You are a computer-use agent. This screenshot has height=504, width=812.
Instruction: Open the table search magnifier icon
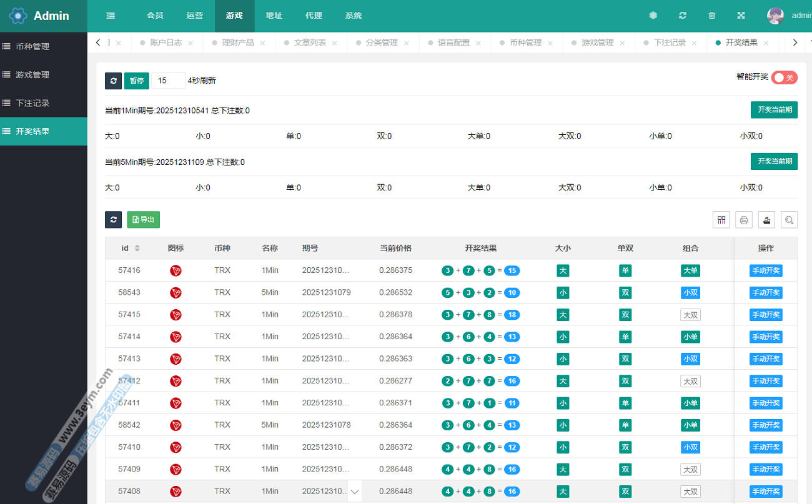click(x=789, y=220)
